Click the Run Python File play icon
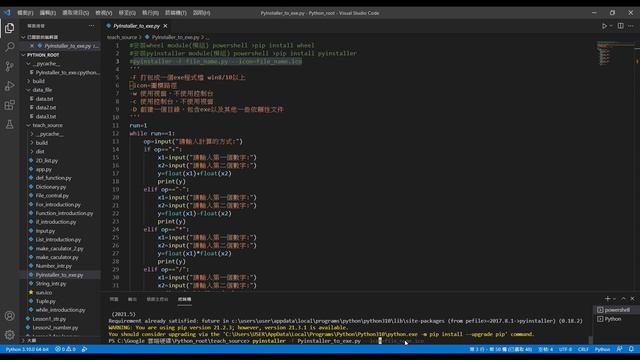Image resolution: width=640 pixels, height=360 pixels. pos(604,26)
